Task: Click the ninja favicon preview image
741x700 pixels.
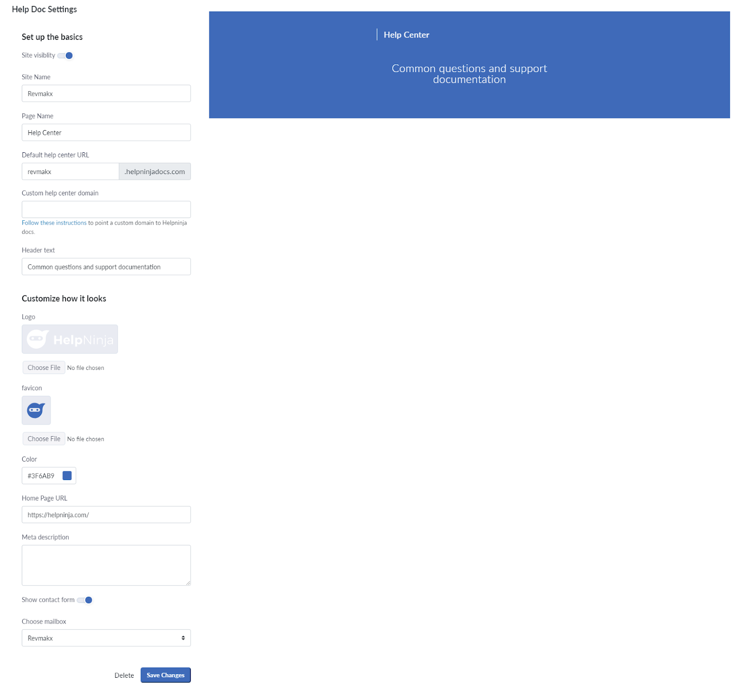Action: 36,410
